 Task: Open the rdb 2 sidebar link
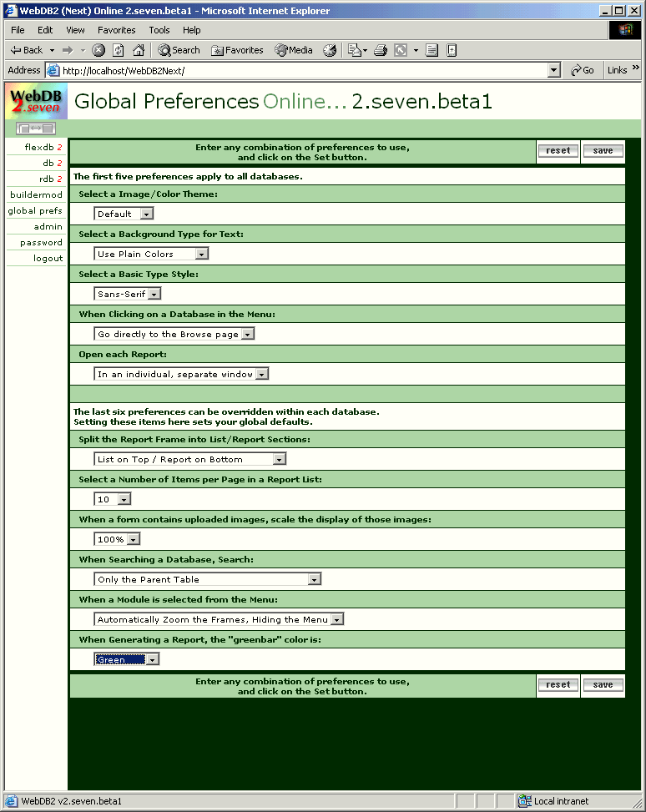click(x=51, y=179)
